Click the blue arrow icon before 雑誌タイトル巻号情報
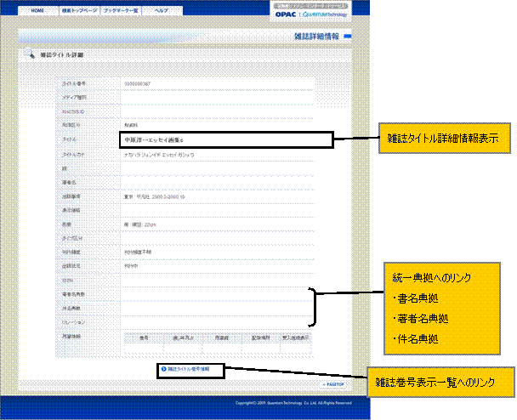This screenshot has height=420, width=517. point(162,370)
